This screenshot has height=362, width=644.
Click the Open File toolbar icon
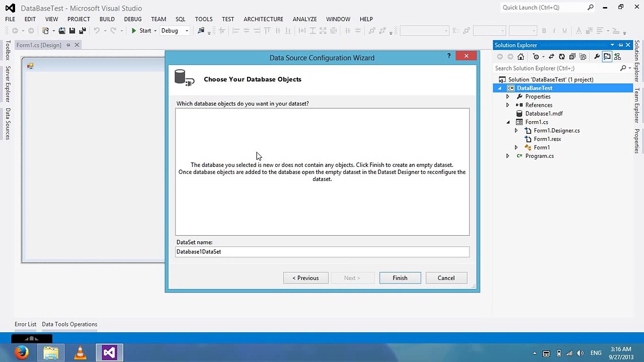click(62, 31)
